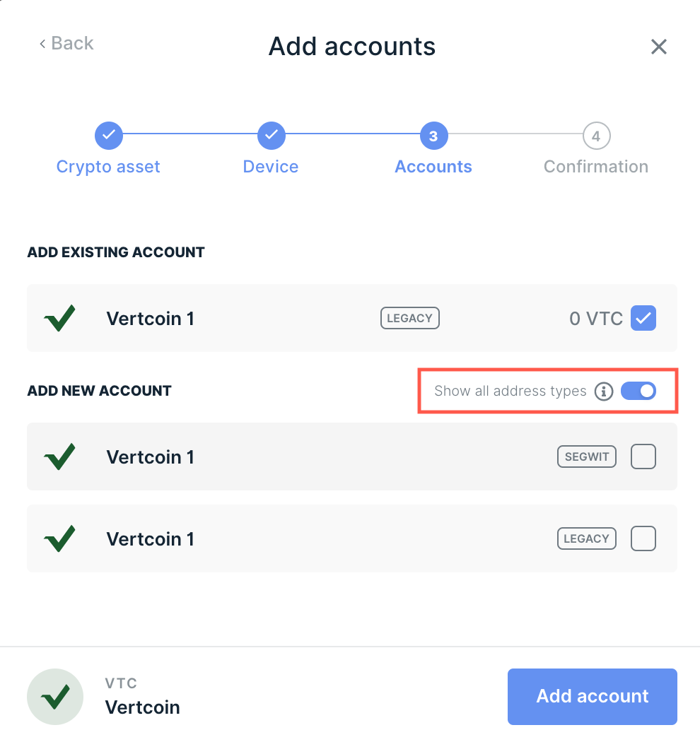Check the new SegWit Vertcoin 1 account
The width and height of the screenshot is (700, 742).
pyautogui.click(x=643, y=457)
